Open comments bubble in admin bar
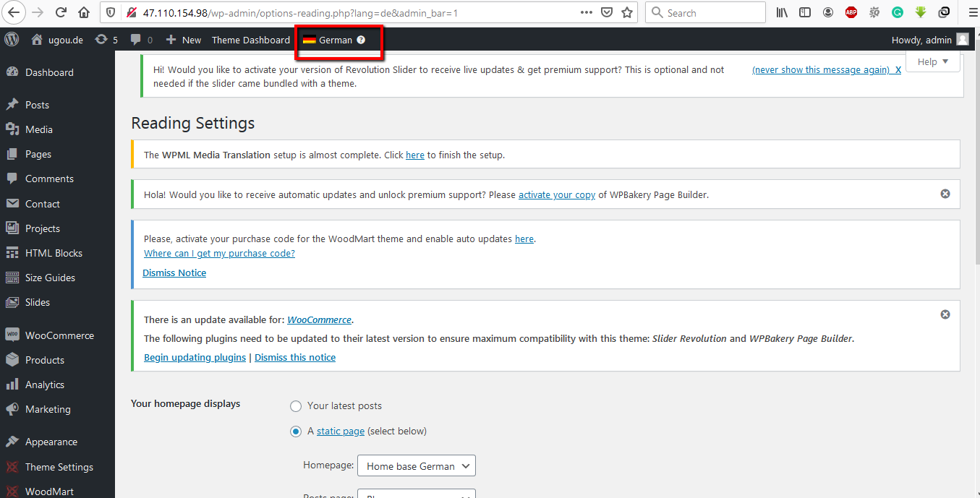 [x=141, y=40]
